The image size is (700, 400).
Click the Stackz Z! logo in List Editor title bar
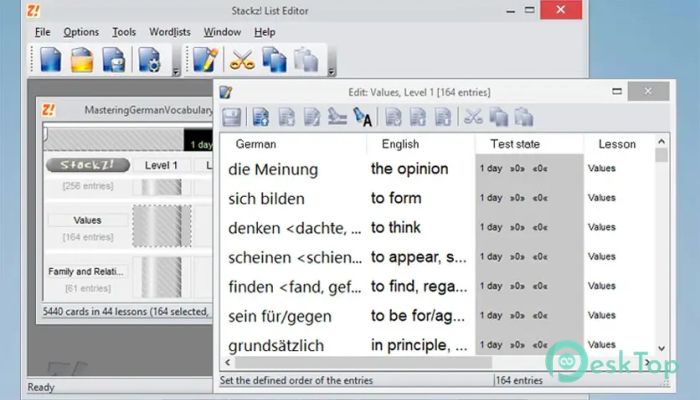[33, 10]
